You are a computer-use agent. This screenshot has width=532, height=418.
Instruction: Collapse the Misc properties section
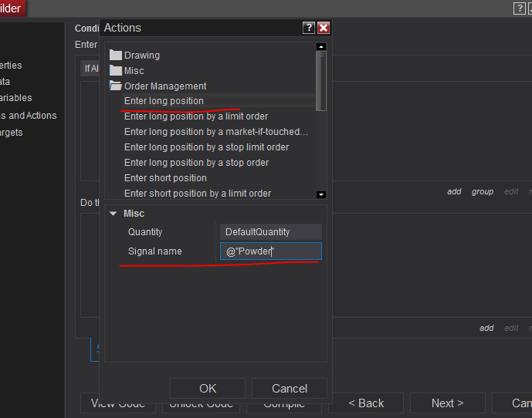pos(113,214)
